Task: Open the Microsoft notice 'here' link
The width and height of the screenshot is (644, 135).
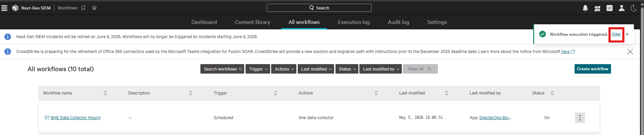Action: 568,52
